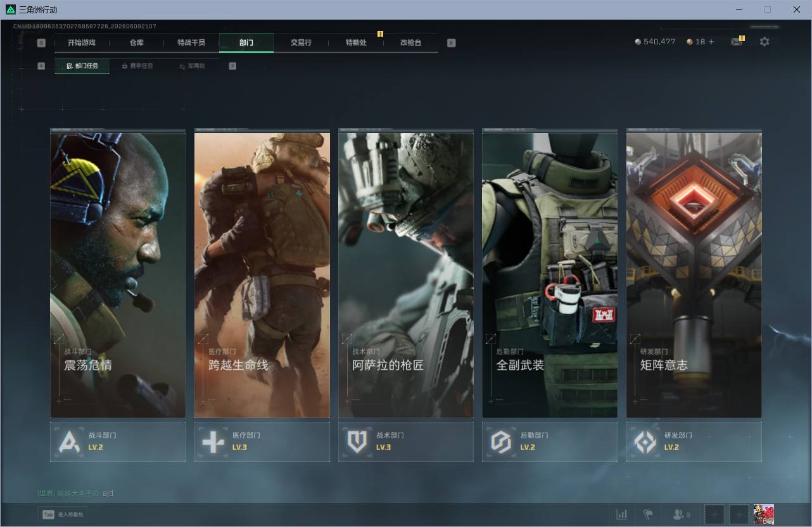812x527 pixels.
Task: Click the E key hint right of 改枪台
Action: click(451, 43)
